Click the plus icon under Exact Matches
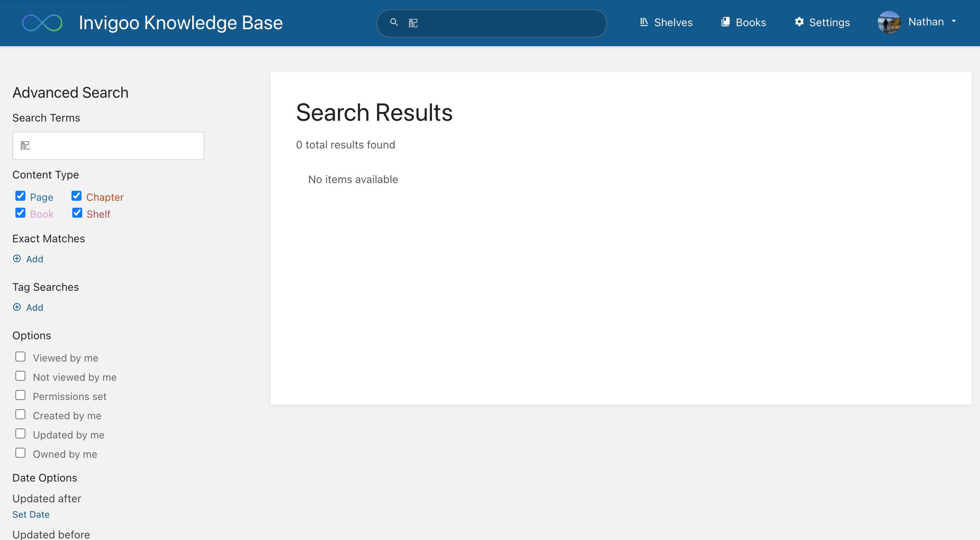980x540 pixels. pos(17,258)
